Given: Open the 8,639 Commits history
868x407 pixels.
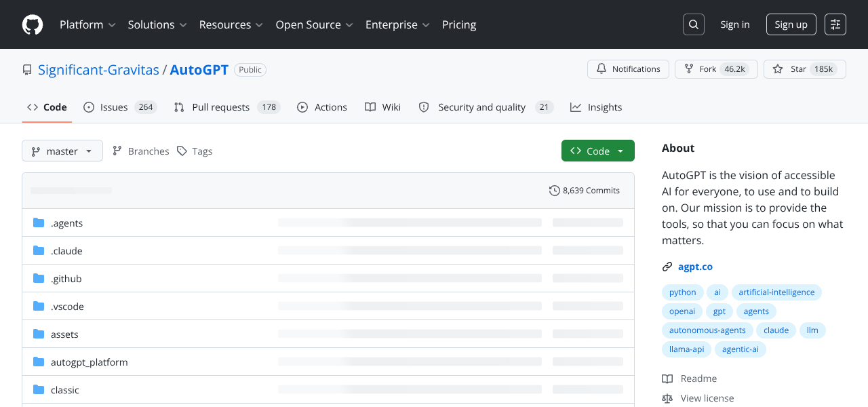Looking at the screenshot, I should 585,191.
